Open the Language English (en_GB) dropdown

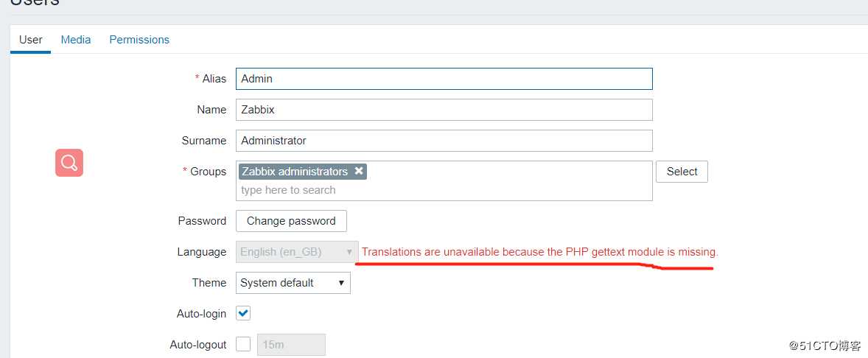297,252
